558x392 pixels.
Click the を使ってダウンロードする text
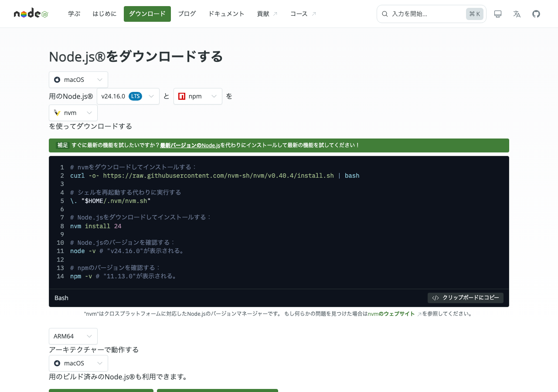[90, 126]
